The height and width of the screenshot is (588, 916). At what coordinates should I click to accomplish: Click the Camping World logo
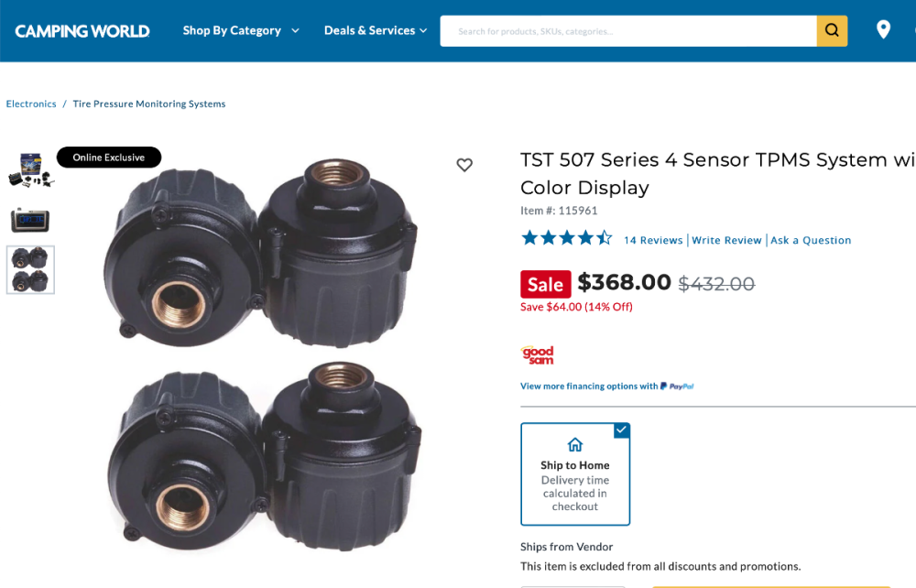pyautogui.click(x=82, y=30)
